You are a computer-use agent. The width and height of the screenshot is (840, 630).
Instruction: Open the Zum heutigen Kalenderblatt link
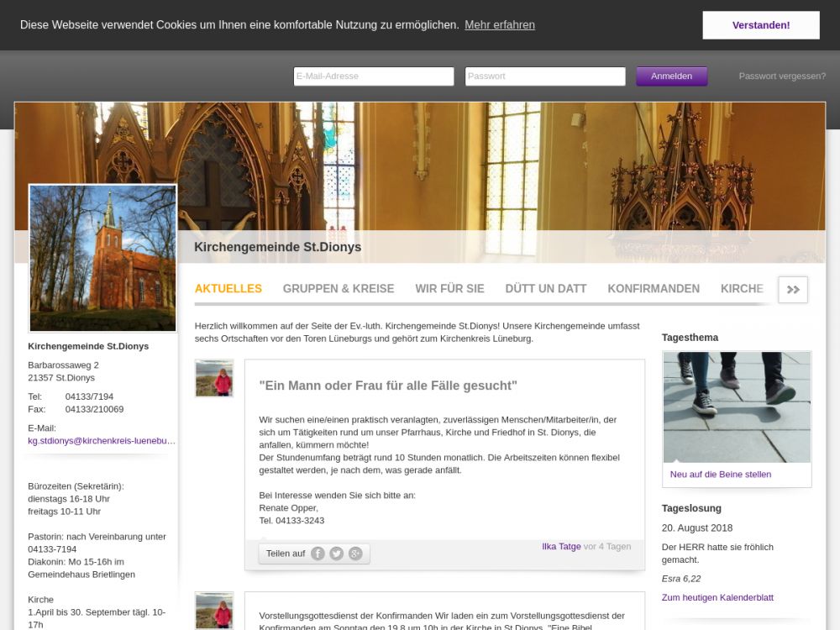(717, 598)
